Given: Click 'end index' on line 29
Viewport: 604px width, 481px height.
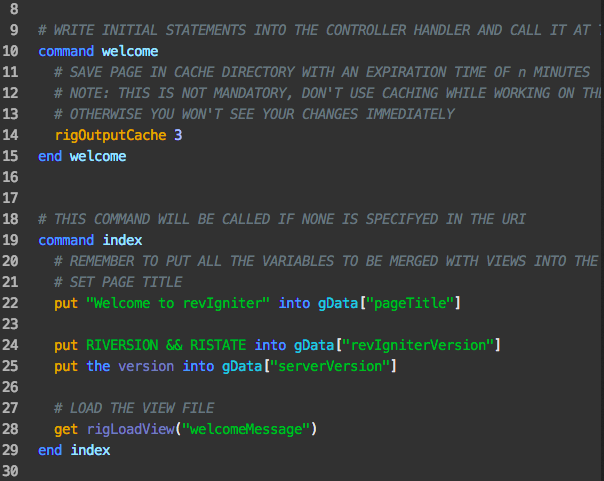Looking at the screenshot, I should tap(74, 450).
